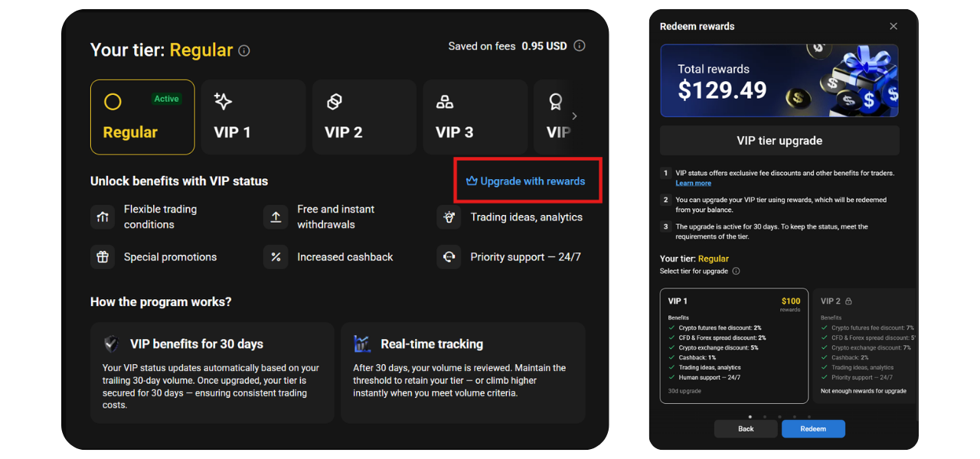Screen dimensions: 980x459
Task: Click 'How the program works?' heading
Action: click(161, 302)
